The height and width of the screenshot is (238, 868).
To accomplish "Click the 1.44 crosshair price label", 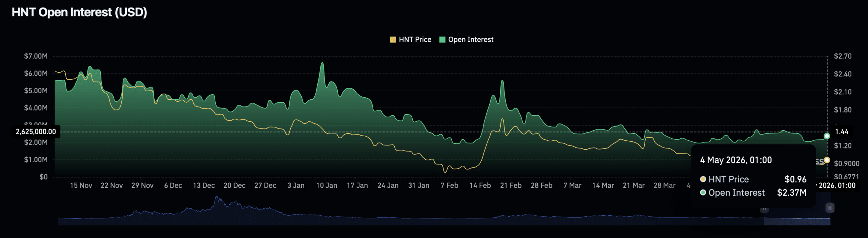I will pos(842,132).
